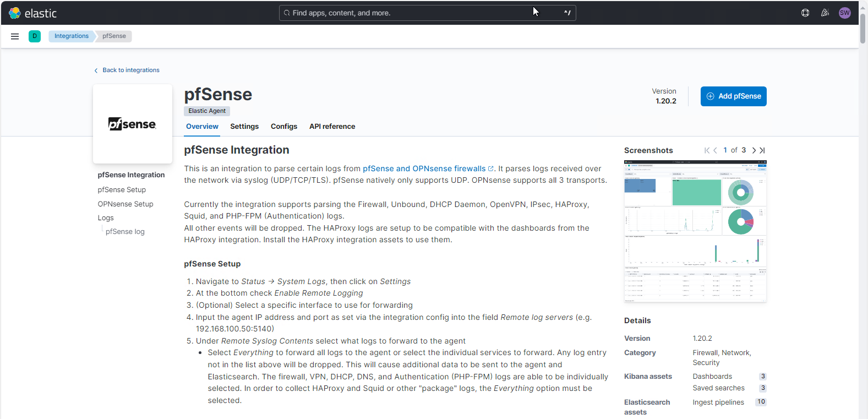Click Back to integrations link
This screenshot has width=868, height=419.
tap(127, 70)
